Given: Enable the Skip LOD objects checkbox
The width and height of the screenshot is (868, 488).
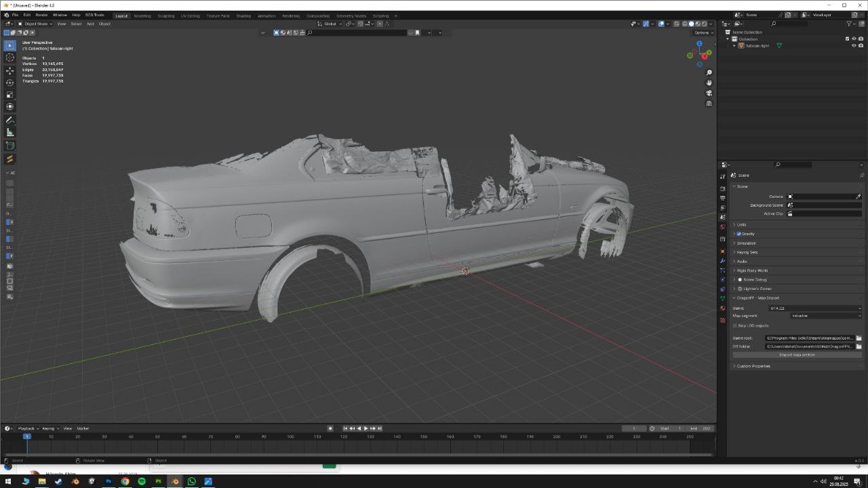Looking at the screenshot, I should (x=735, y=326).
